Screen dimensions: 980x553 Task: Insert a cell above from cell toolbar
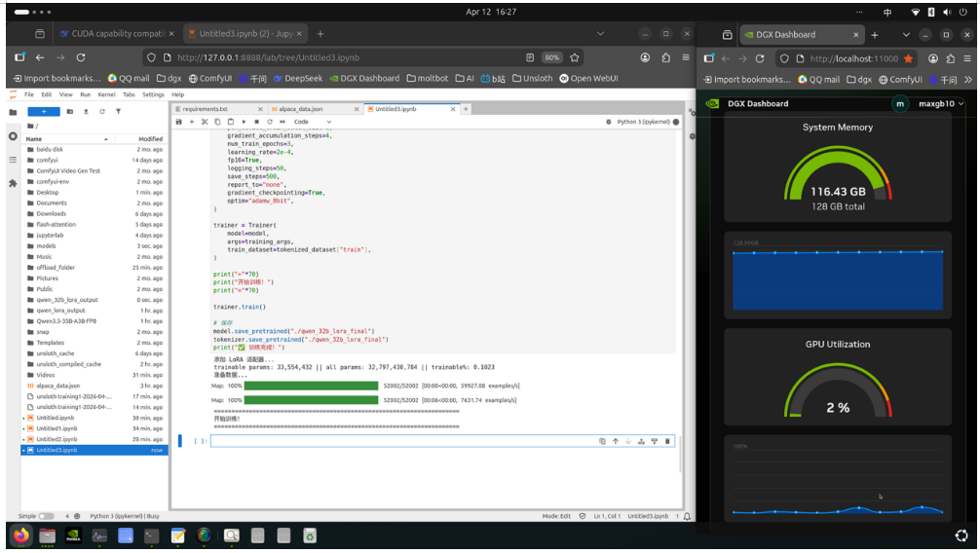click(641, 441)
